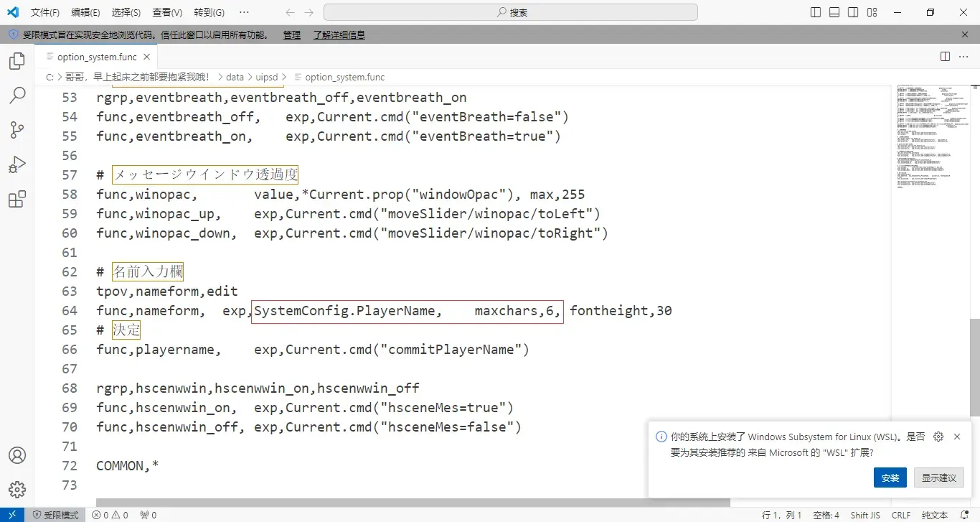Click the blue 安装 button
980x522 pixels.
tap(890, 477)
